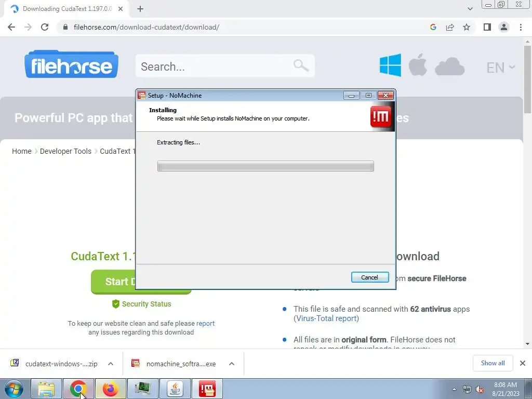532x399 pixels.
Task: Open the Virus-Total report link
Action: click(x=326, y=318)
